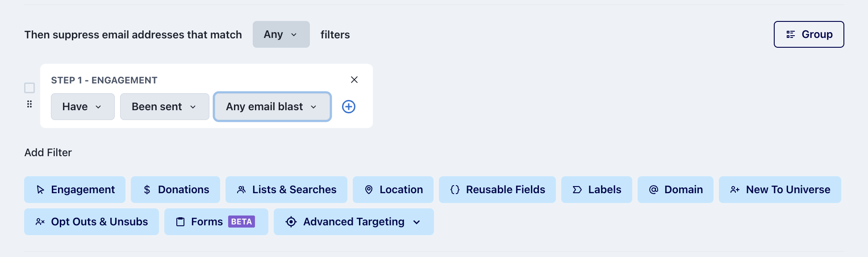Add Opt Outs & Unsubs filter
Image resolution: width=868 pixels, height=257 pixels.
(x=92, y=222)
